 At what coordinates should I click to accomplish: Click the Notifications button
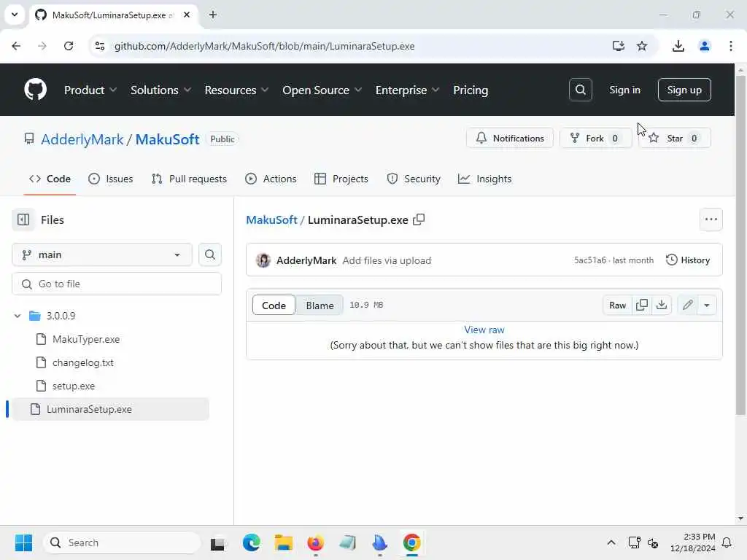510,138
